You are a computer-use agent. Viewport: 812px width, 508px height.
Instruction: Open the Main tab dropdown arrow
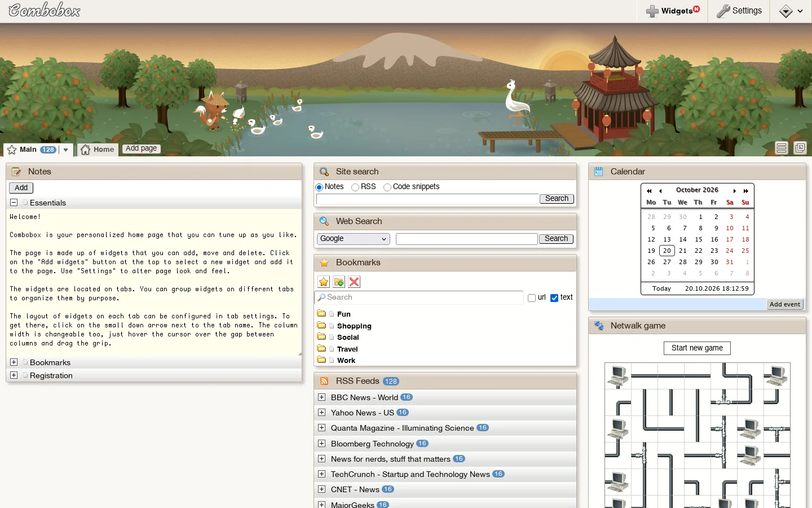(66, 150)
